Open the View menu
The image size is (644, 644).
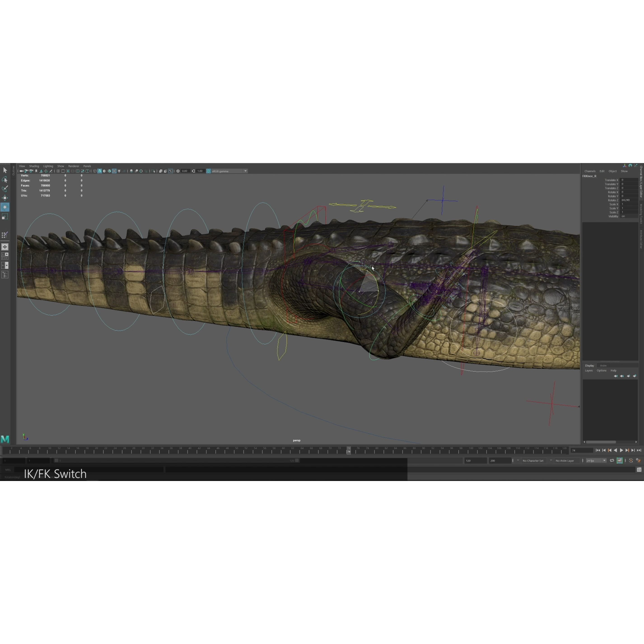pyautogui.click(x=22, y=166)
